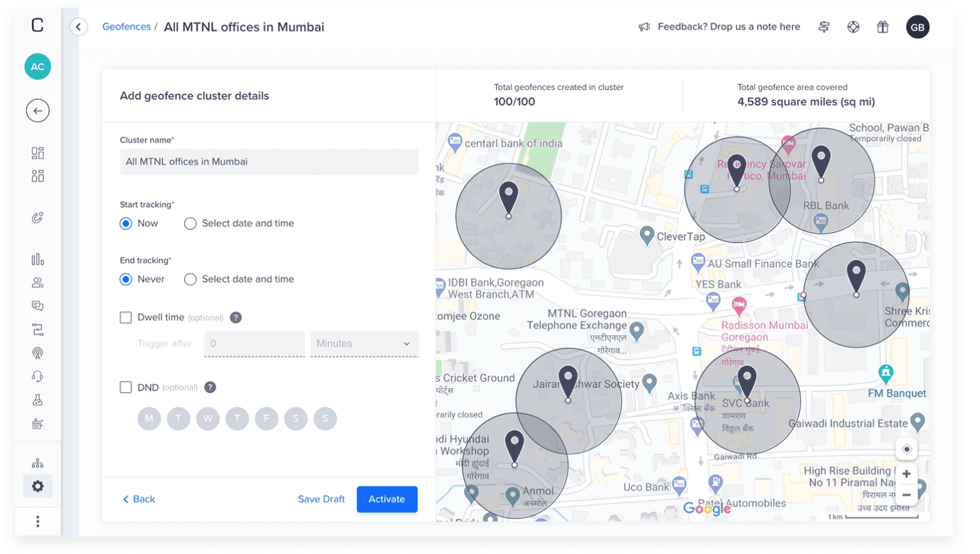The height and width of the screenshot is (554, 980).
Task: Center map on my location
Action: coord(906,449)
